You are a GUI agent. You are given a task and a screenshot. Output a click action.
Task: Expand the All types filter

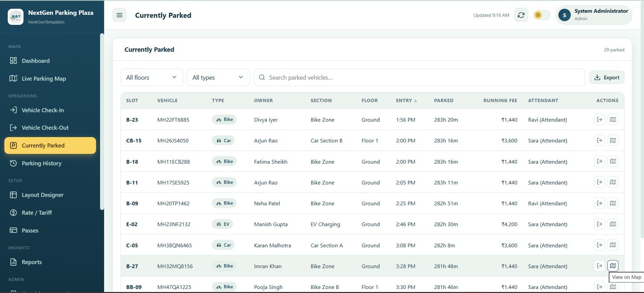(218, 77)
